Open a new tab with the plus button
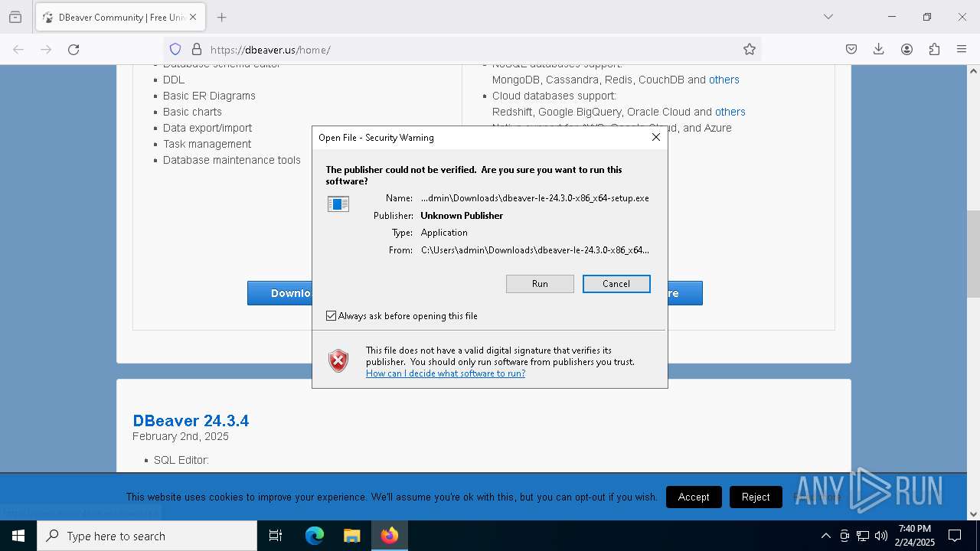The height and width of the screenshot is (551, 980). pyautogui.click(x=221, y=17)
